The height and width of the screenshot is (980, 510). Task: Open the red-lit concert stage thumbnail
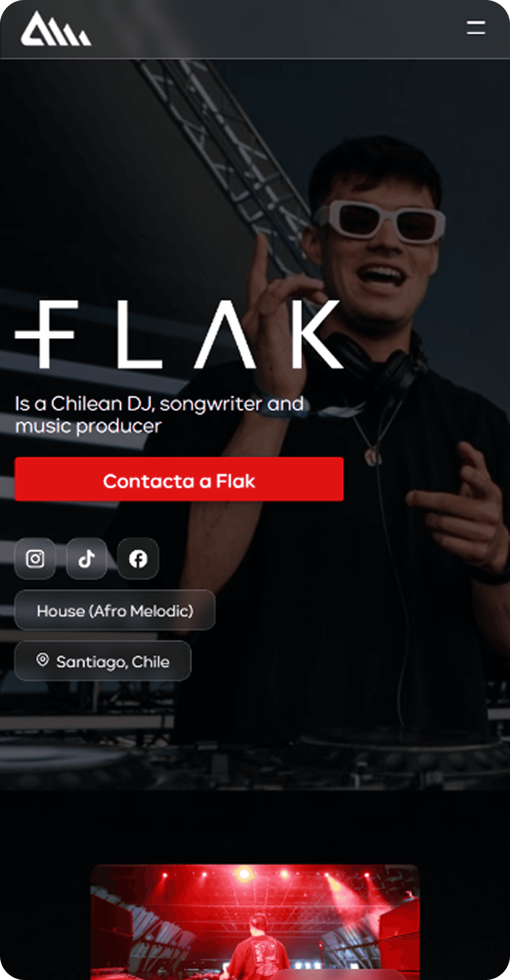[255, 922]
